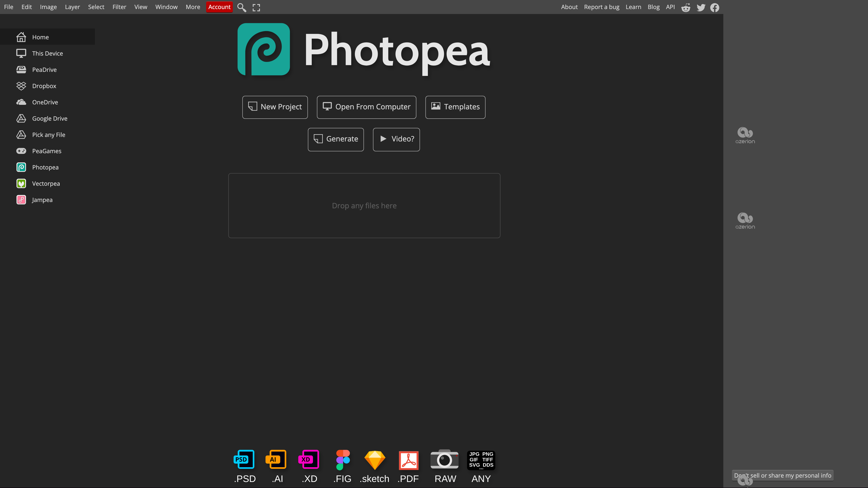Click the Home house icon in the sidebar

(21, 37)
